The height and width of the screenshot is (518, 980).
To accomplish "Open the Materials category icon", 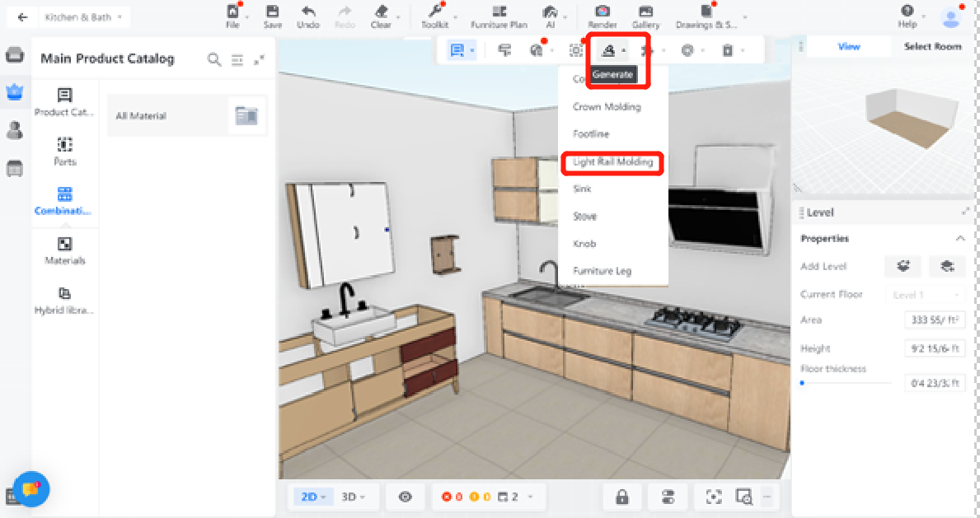I will [x=64, y=245].
